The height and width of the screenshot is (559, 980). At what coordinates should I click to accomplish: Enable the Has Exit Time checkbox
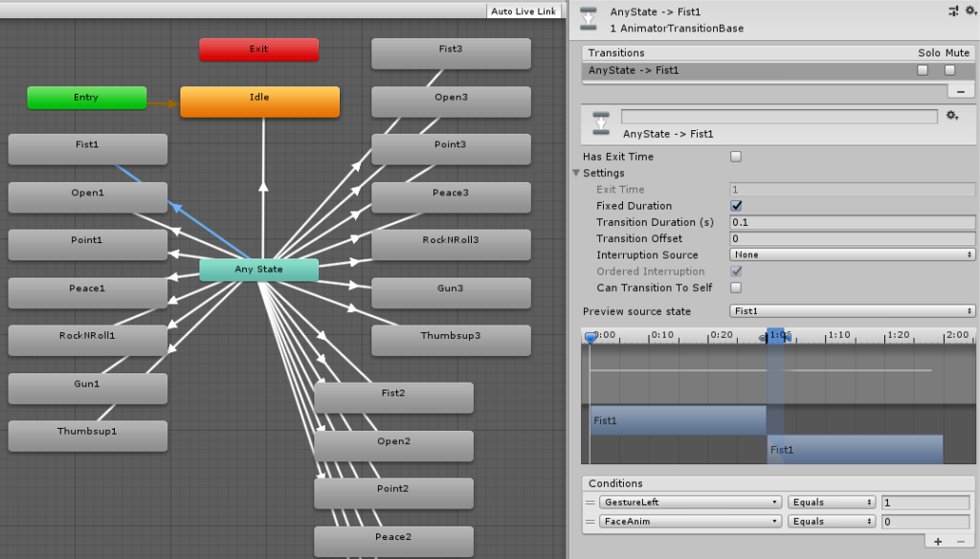[736, 157]
